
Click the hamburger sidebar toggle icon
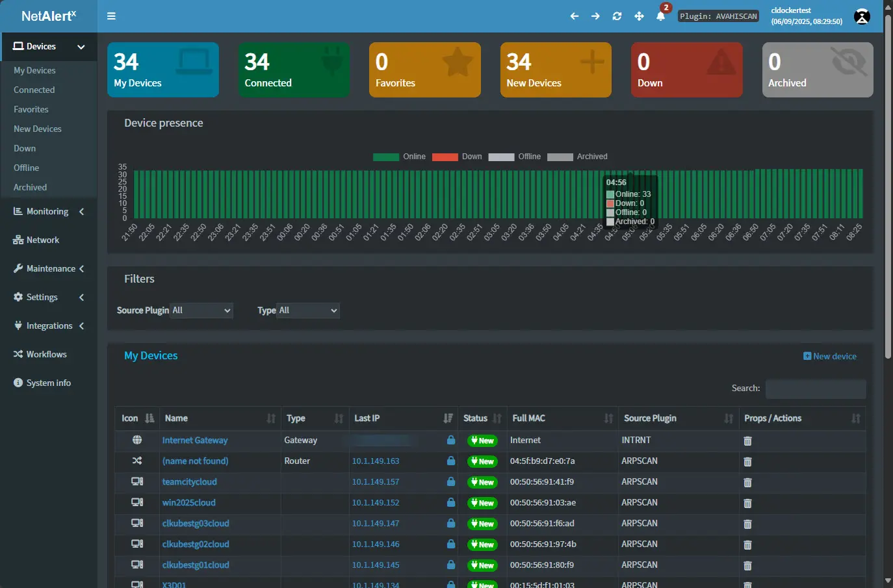(x=111, y=16)
